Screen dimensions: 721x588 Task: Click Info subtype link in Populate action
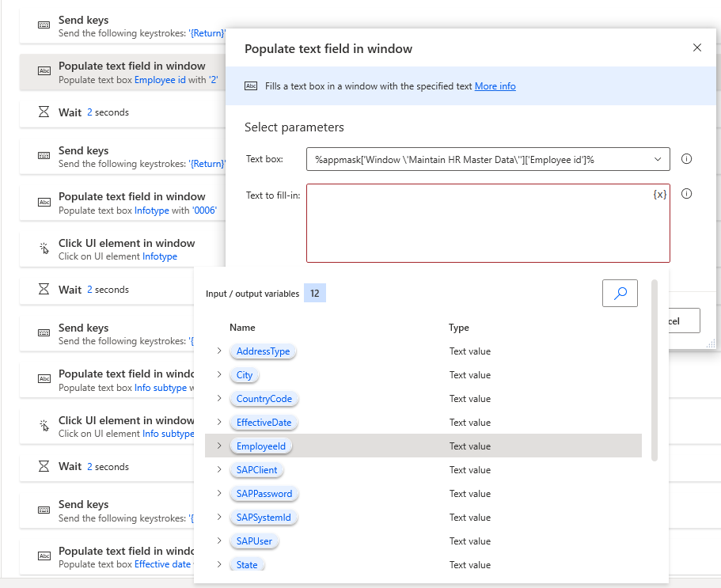[161, 388]
